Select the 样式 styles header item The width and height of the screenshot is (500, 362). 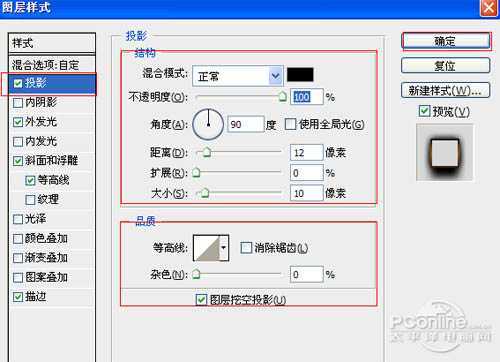click(52, 43)
